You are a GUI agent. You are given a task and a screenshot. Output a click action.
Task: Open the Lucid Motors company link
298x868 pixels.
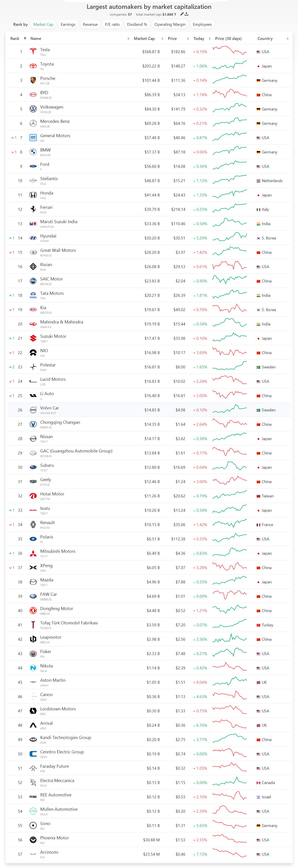[53, 379]
